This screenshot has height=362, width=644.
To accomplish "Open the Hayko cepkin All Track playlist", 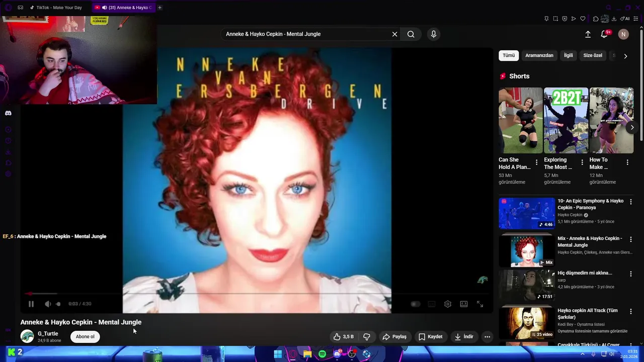I will click(527, 323).
